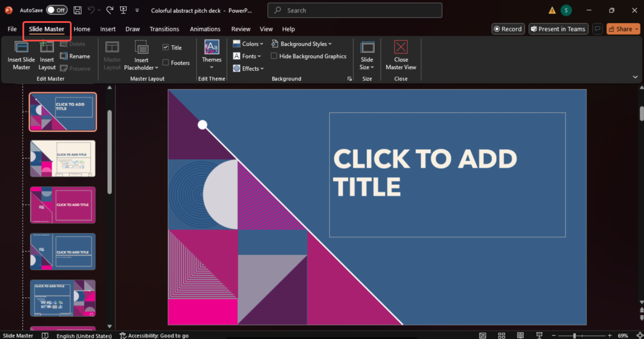Open the Transitions tab
Screen dimensions: 644x339
coord(164,29)
